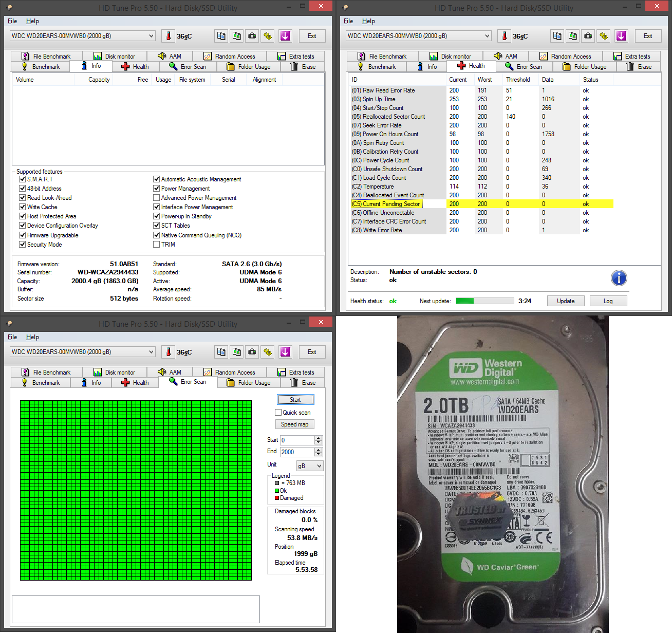Image resolution: width=672 pixels, height=633 pixels.
Task: Click the blue copy-text icon in Error Scan window
Action: (x=221, y=352)
